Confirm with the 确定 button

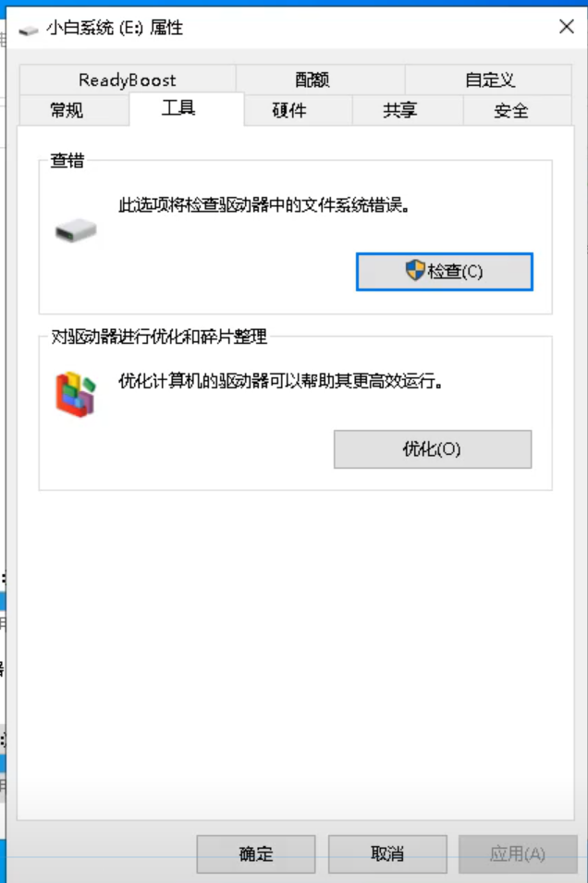coord(256,853)
